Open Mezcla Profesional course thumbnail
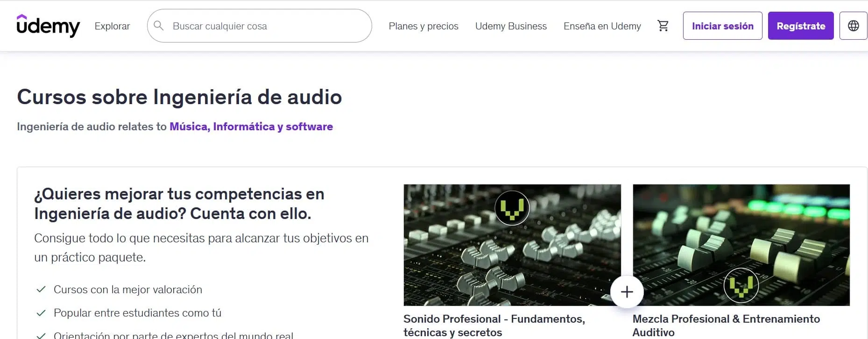868x339 pixels. tap(741, 245)
